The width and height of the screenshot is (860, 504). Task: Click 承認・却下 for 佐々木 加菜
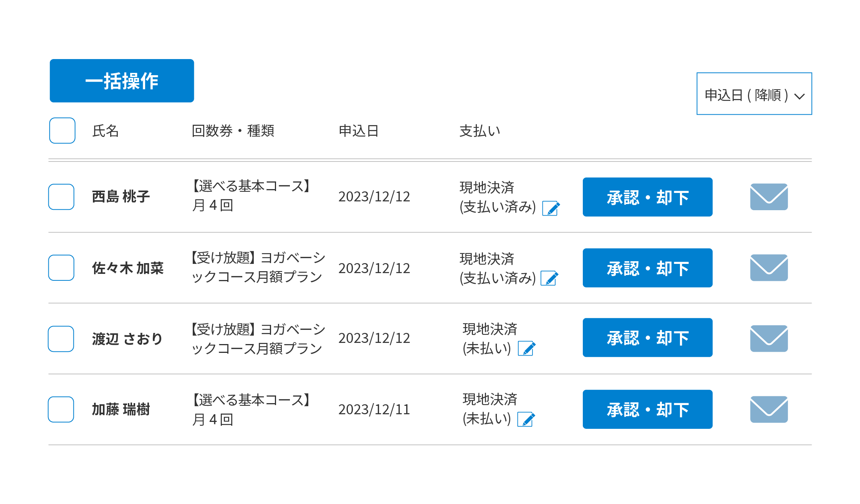click(647, 268)
